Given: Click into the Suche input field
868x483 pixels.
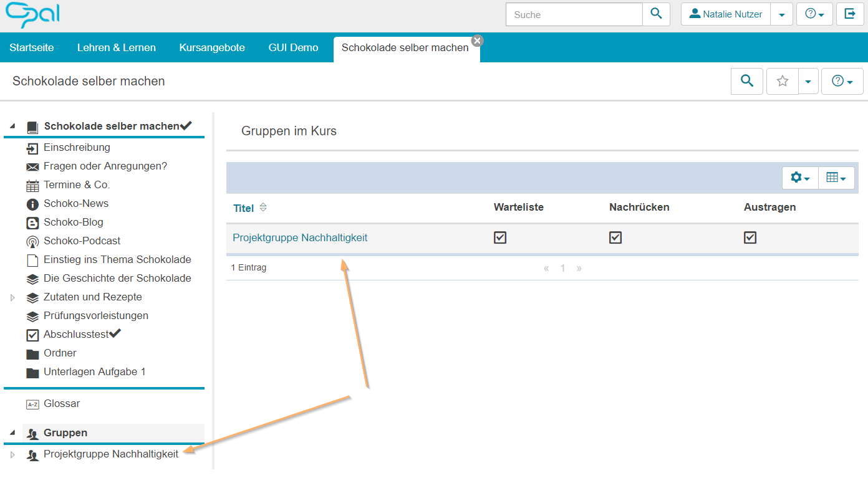Looking at the screenshot, I should [x=574, y=14].
